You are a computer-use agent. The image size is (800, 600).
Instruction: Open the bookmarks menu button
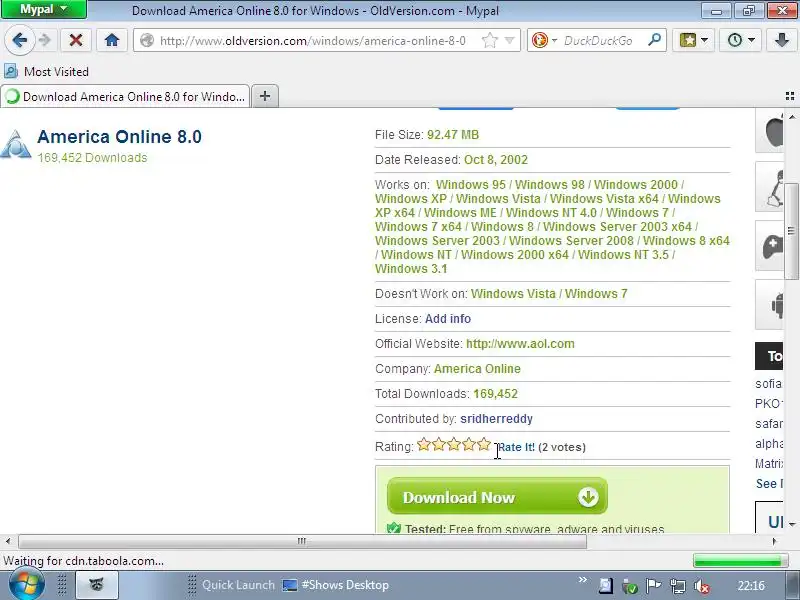pos(693,40)
